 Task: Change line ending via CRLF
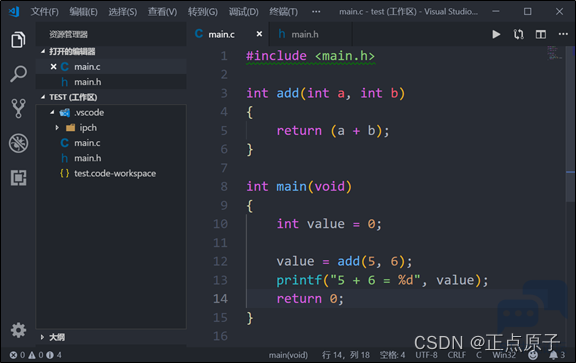click(456, 355)
